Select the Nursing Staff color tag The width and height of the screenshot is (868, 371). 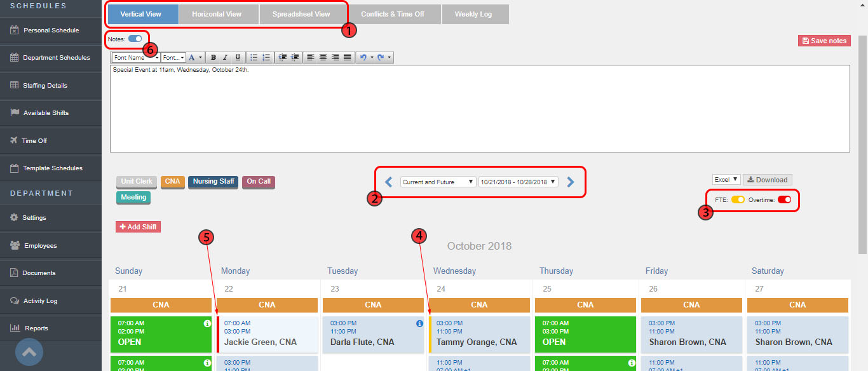214,182
